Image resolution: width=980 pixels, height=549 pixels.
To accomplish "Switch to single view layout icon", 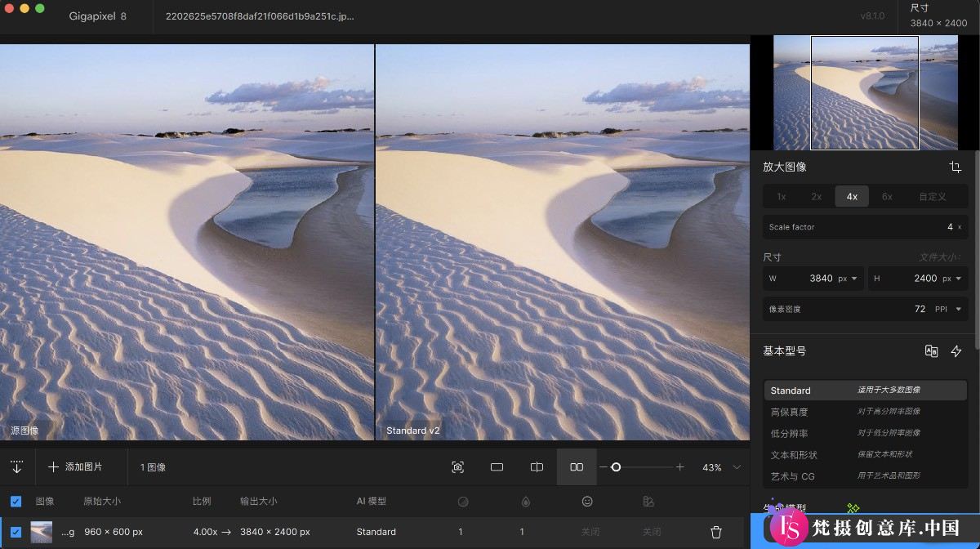I will click(x=497, y=467).
